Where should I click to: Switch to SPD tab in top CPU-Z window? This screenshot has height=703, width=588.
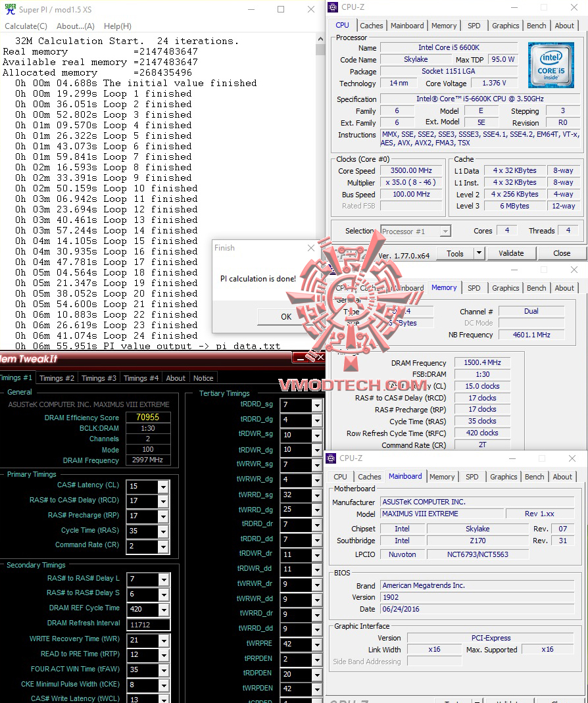click(474, 26)
